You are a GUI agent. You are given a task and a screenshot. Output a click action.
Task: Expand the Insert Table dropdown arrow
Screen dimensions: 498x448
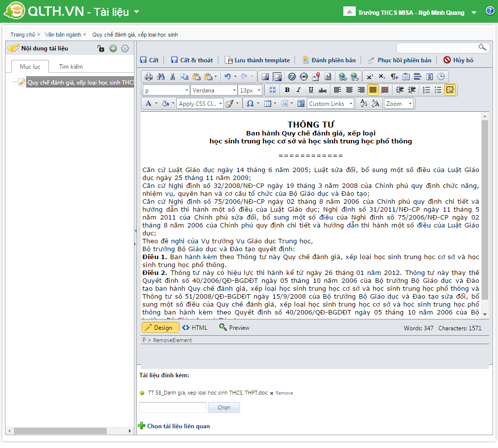(275, 103)
